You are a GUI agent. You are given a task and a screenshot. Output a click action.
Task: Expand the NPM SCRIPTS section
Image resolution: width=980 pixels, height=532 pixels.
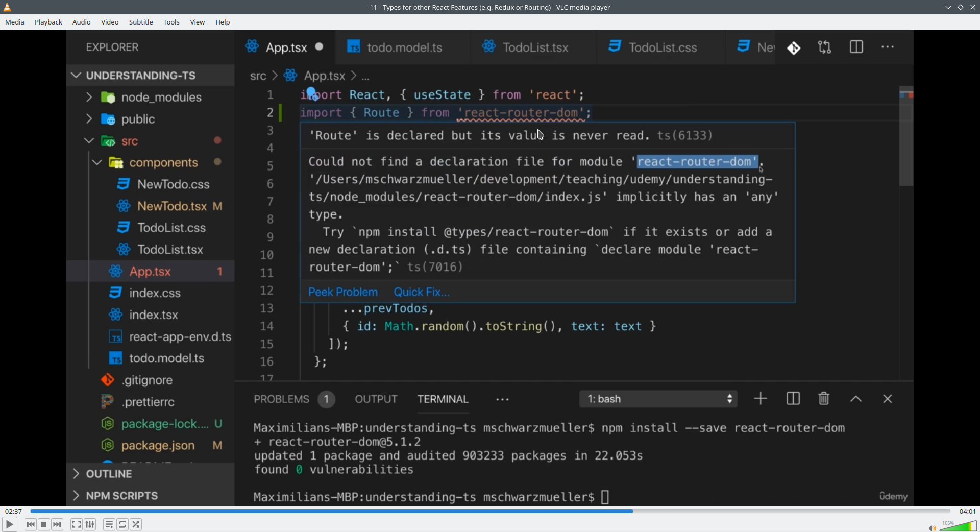(x=76, y=495)
